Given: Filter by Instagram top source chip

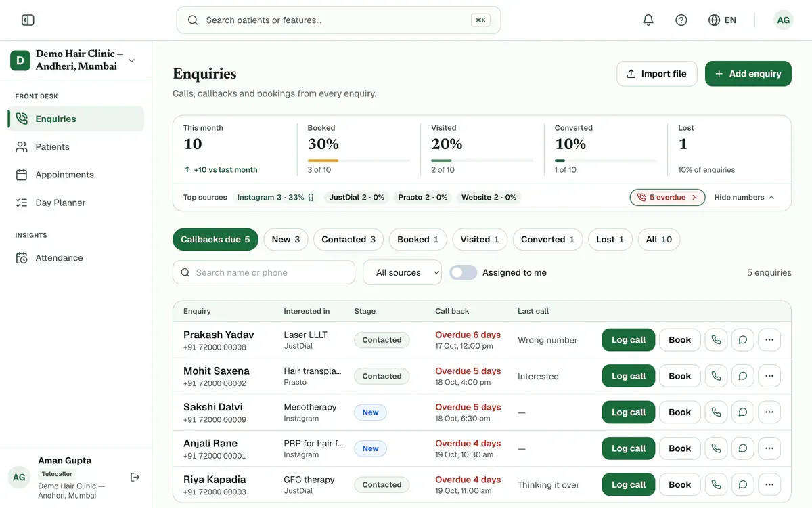Looking at the screenshot, I should (x=275, y=198).
